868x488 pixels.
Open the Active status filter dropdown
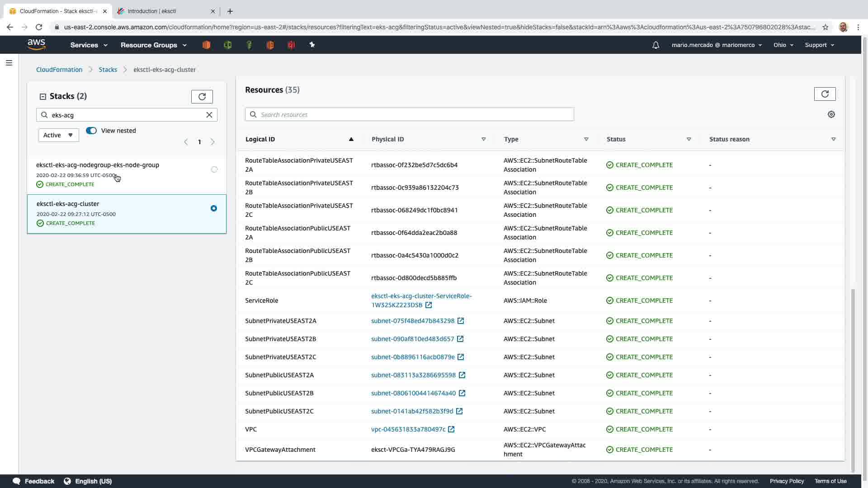pos(58,135)
